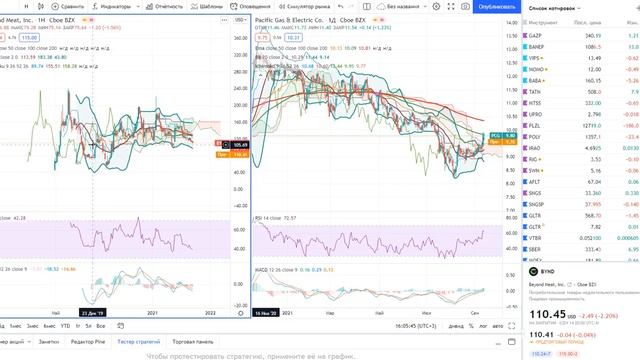The height and width of the screenshot is (360, 640).
Task: Set range to 1 month (1мес)
Action: click(16, 326)
